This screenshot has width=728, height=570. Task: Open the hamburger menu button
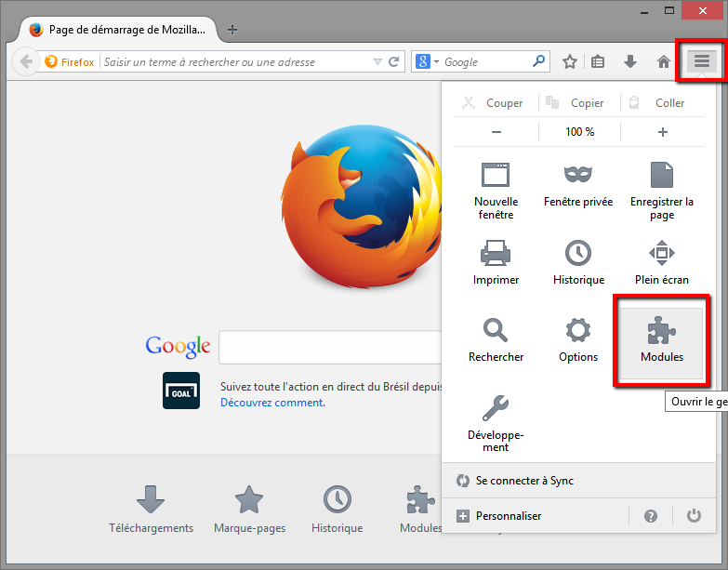(x=701, y=60)
